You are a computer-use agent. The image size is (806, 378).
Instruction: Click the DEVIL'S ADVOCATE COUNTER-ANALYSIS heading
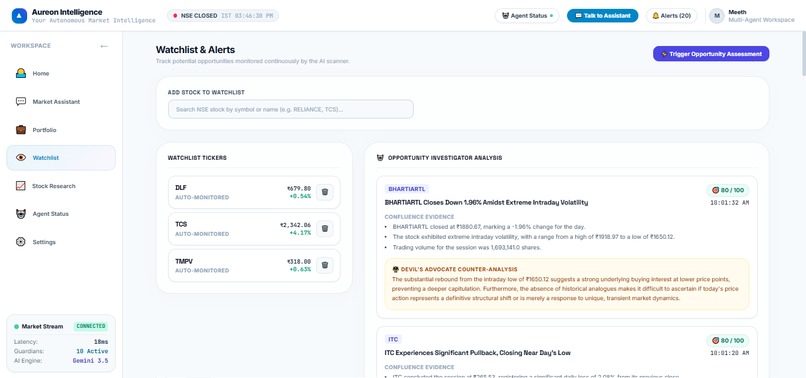[459, 269]
